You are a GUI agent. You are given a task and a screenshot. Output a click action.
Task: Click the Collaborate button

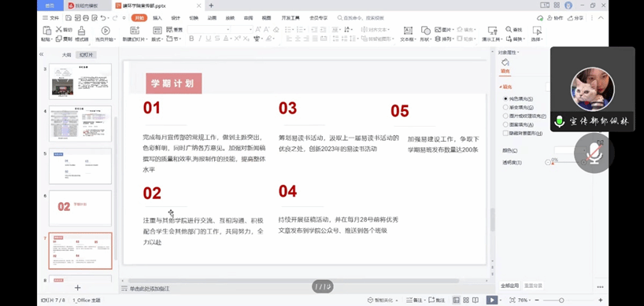click(x=555, y=18)
